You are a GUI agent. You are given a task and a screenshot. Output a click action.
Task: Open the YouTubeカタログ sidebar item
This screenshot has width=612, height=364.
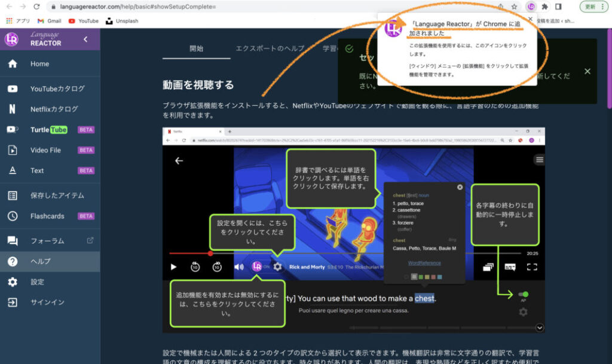coord(57,88)
